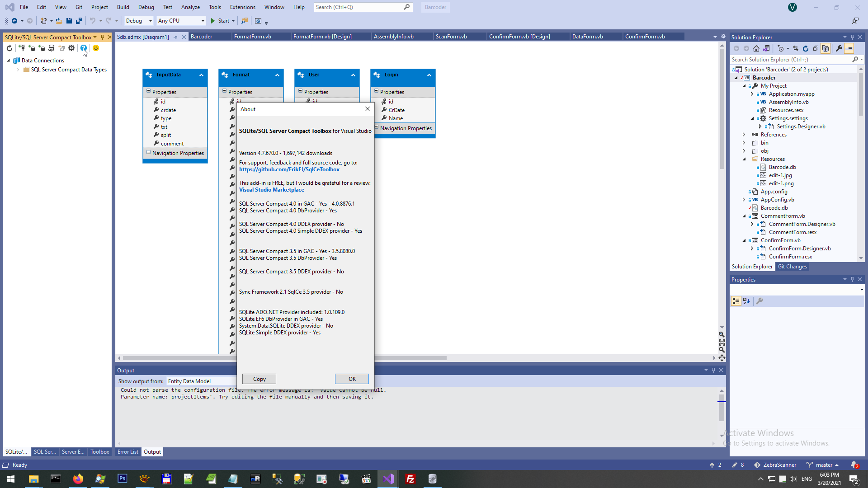Image resolution: width=868 pixels, height=488 pixels.
Task: Click the smiley feedback icon
Action: [96, 48]
